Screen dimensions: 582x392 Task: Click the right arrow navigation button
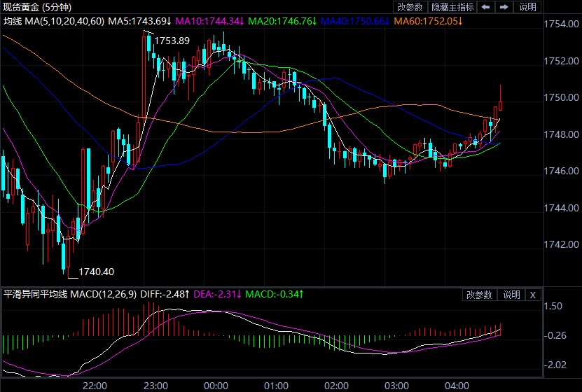[504, 7]
